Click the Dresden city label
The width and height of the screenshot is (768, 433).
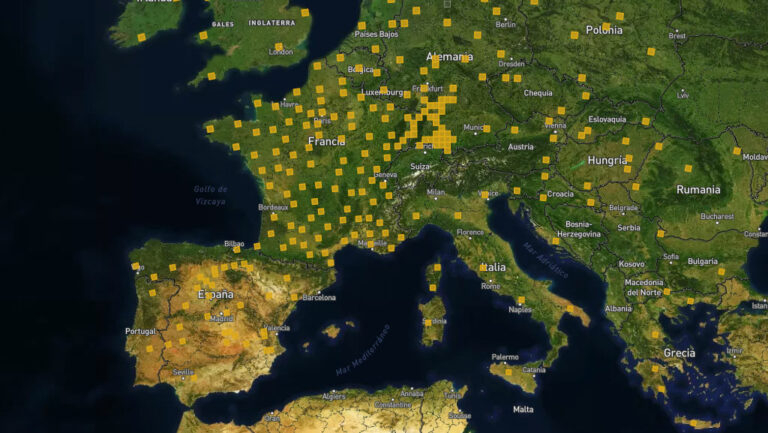click(511, 64)
